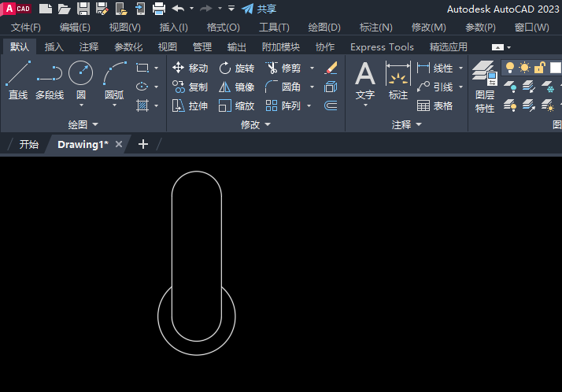
Task: Open the Draw (绘图D) menu
Action: coord(324,28)
